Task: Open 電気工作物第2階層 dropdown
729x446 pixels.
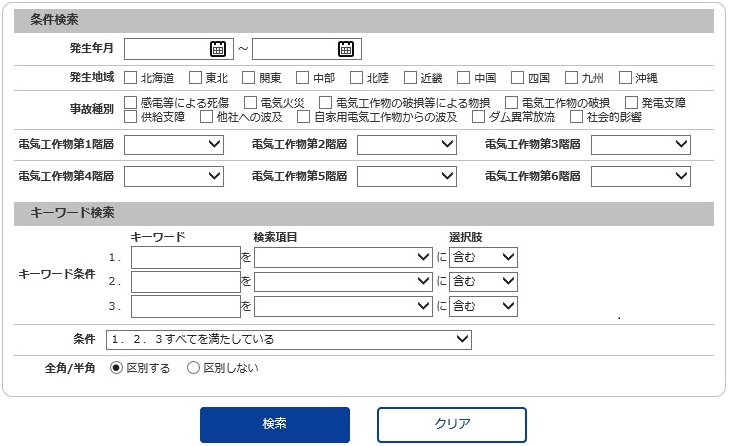Action: pos(407,145)
